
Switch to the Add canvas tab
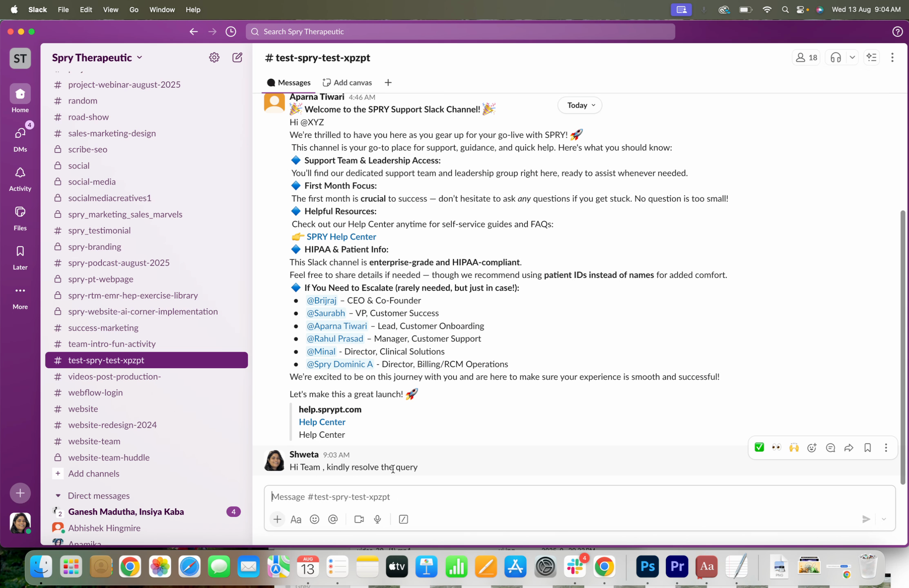[x=347, y=82]
